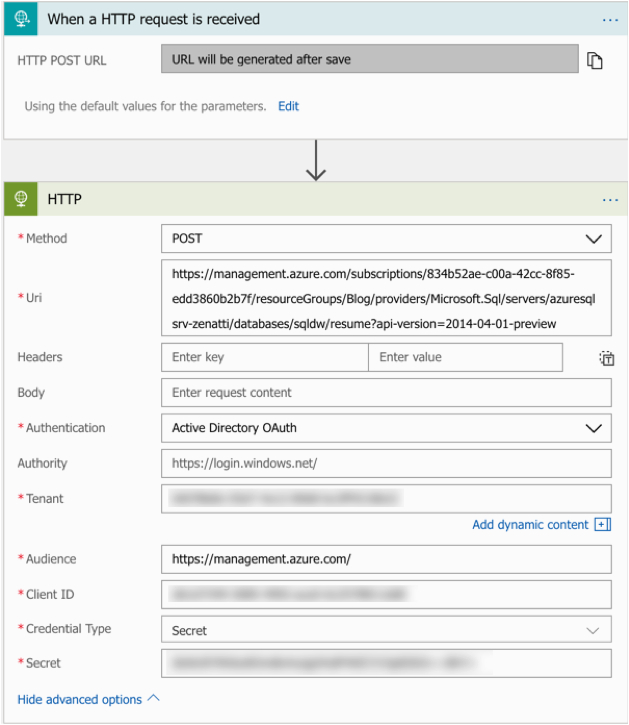The height and width of the screenshot is (725, 629).
Task: Click the Authority input field
Action: pyautogui.click(x=385, y=463)
